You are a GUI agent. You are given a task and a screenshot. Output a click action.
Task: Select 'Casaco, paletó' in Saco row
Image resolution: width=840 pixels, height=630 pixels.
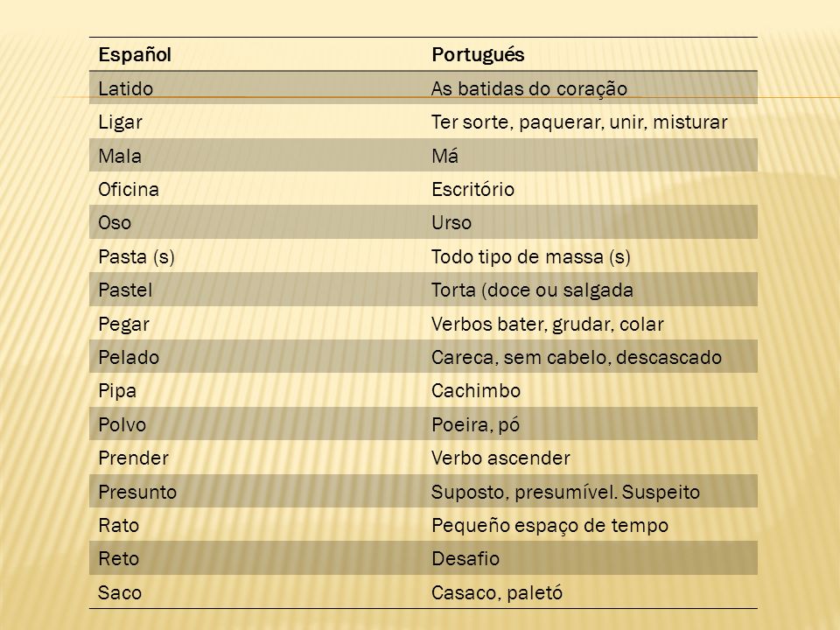coord(497,593)
